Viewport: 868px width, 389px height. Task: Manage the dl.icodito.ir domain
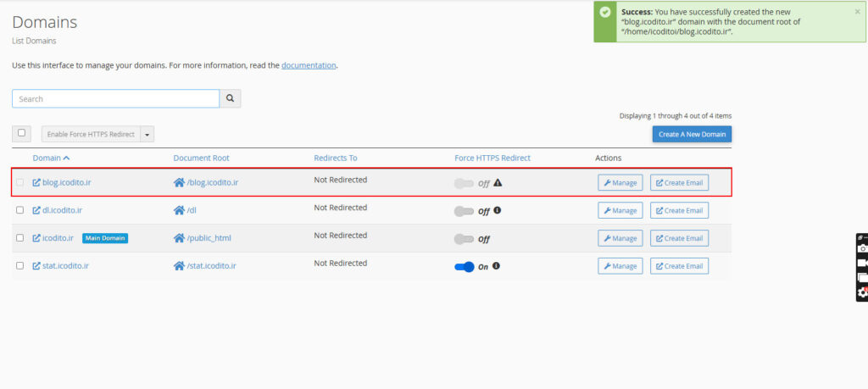pos(620,210)
